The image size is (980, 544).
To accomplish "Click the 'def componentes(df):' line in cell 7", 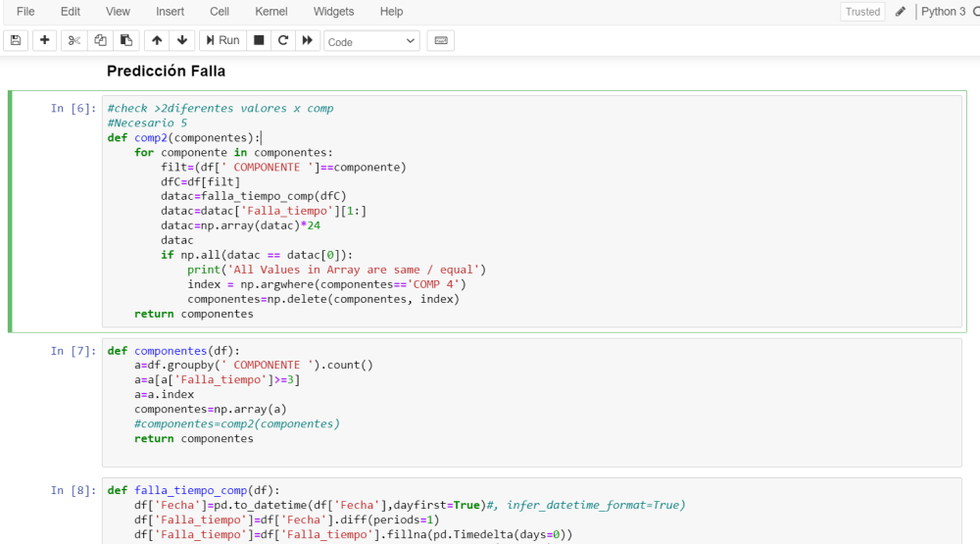I will 173,351.
